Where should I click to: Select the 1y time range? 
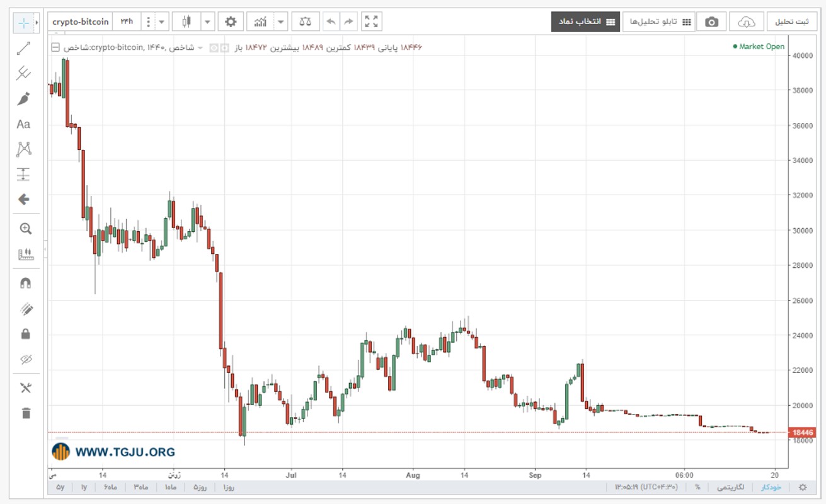[84, 487]
